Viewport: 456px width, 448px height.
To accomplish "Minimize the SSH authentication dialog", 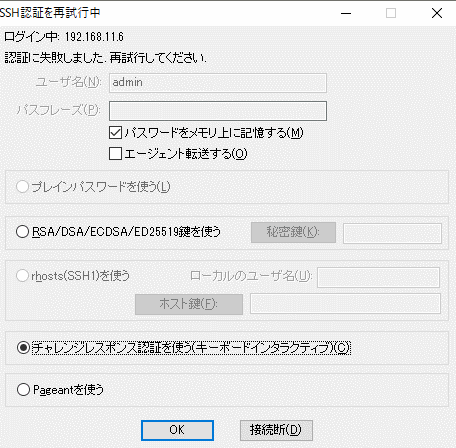I will point(346,13).
